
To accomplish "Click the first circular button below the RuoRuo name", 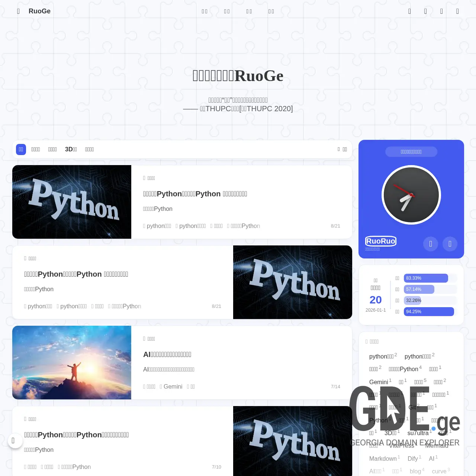I will 431,244.
